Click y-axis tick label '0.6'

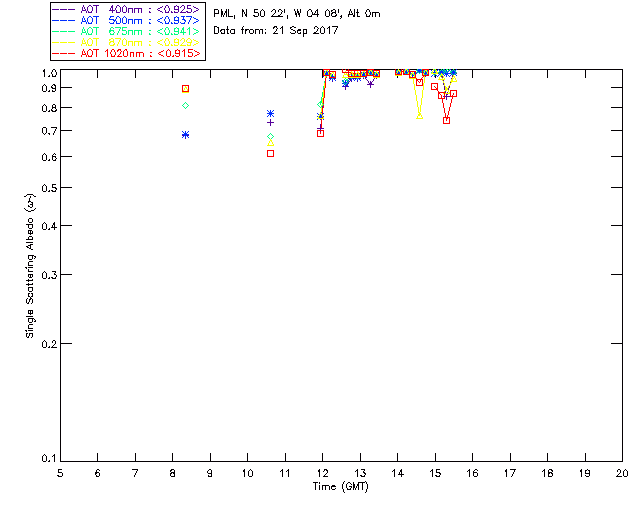[49, 157]
